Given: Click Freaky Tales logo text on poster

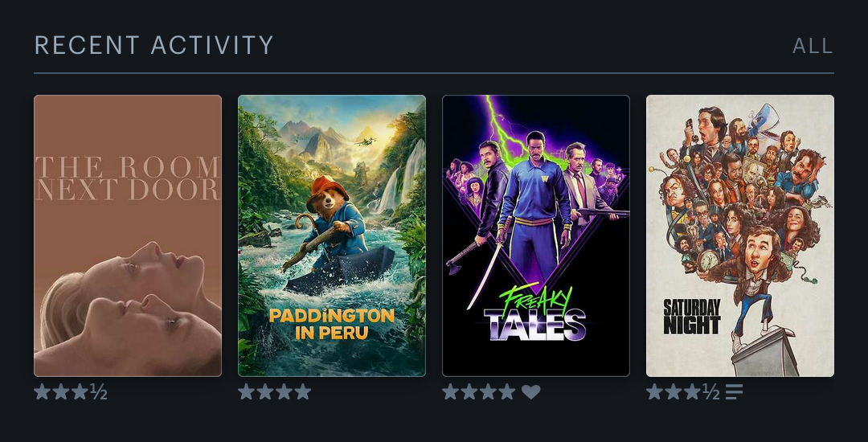Looking at the screenshot, I should pyautogui.click(x=534, y=313).
